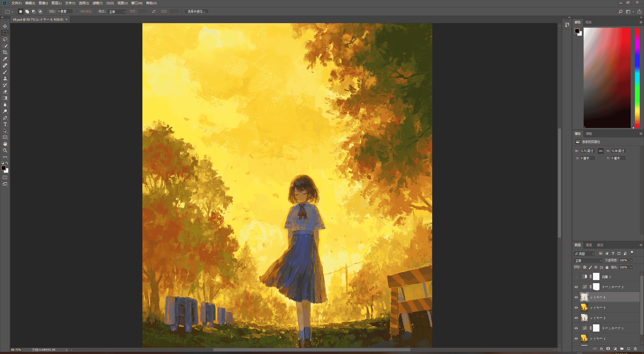This screenshot has height=354, width=644.
Task: Select the Brush tool
Action: (x=5, y=72)
